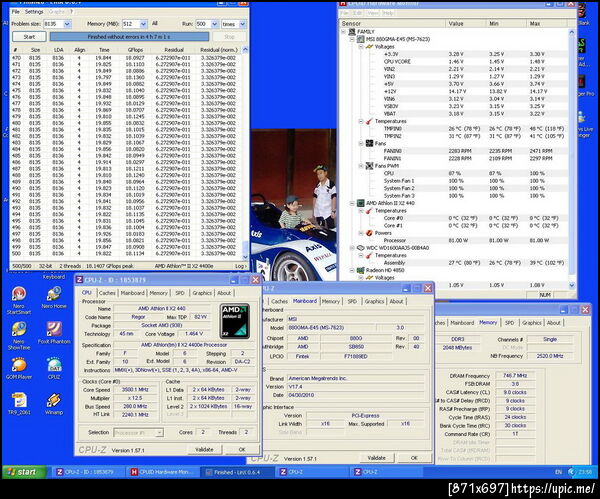
Task: Open SPD tab in CPU-Z Memory window
Action: (509, 323)
